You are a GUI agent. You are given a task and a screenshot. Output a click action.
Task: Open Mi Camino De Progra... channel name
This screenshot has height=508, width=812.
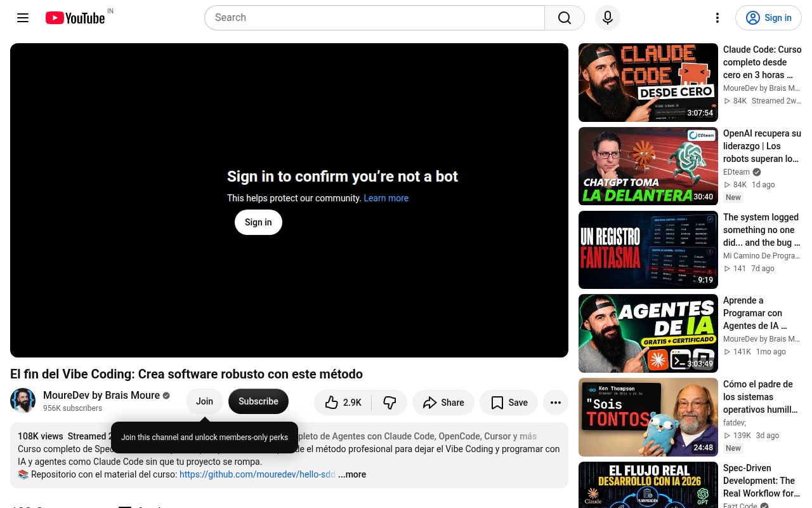(x=761, y=256)
